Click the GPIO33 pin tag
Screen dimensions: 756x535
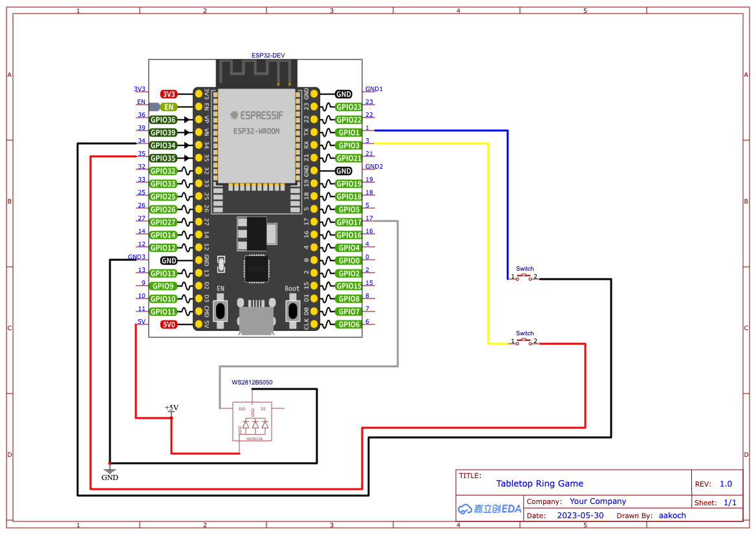click(163, 184)
